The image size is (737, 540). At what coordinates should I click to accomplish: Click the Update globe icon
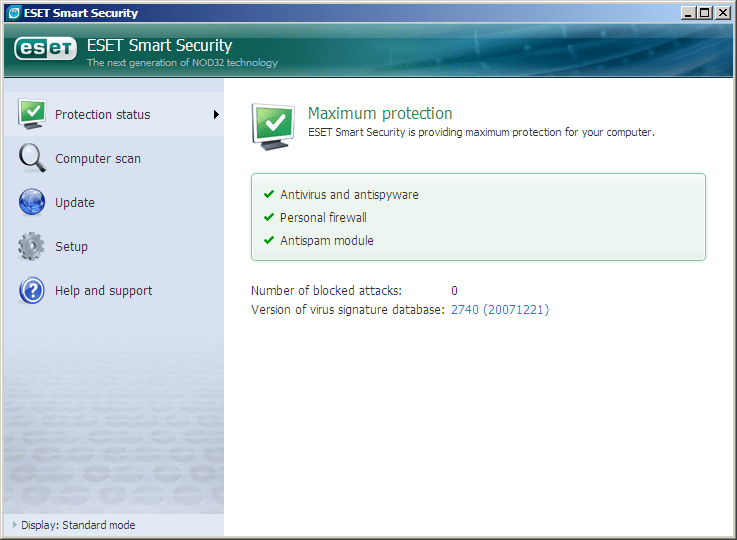click(32, 202)
